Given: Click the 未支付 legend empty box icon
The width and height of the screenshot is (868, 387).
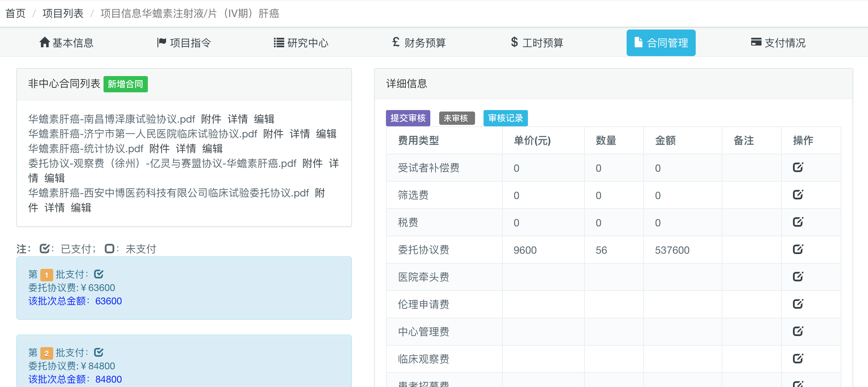Looking at the screenshot, I should click(x=109, y=249).
